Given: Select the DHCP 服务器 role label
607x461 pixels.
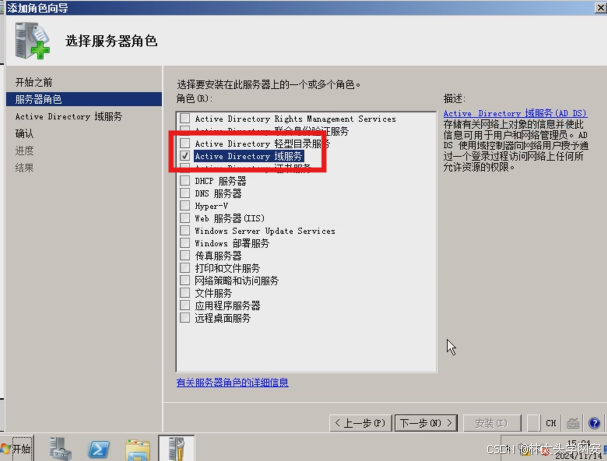Looking at the screenshot, I should (220, 181).
